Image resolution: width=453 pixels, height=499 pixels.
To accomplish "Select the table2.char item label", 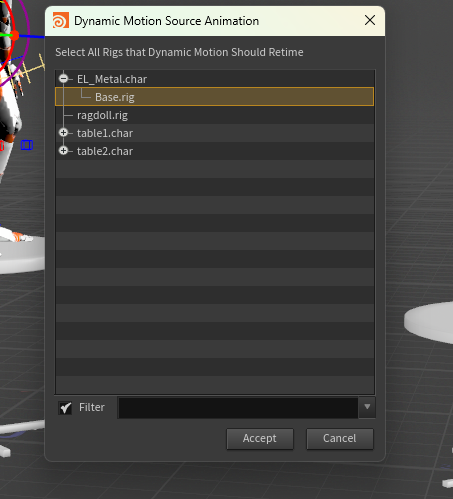I will point(105,151).
